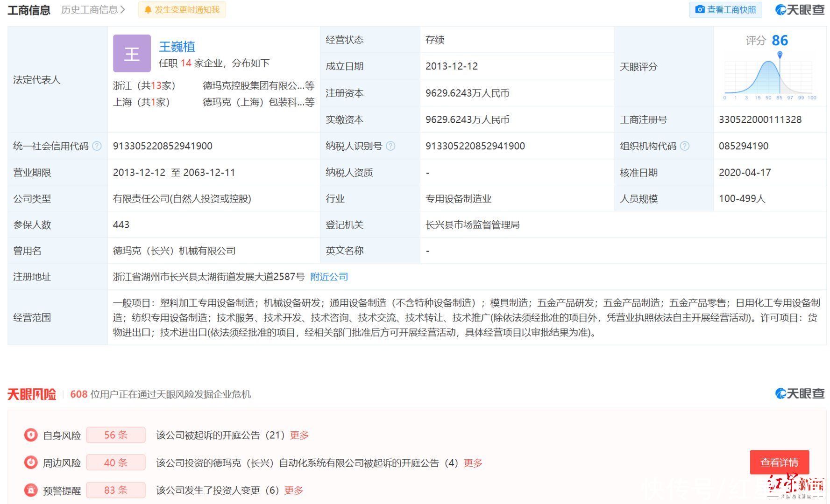Click 德玛克（上海）包装科...等 company link
This screenshot has height=504, width=830.
pos(258,102)
